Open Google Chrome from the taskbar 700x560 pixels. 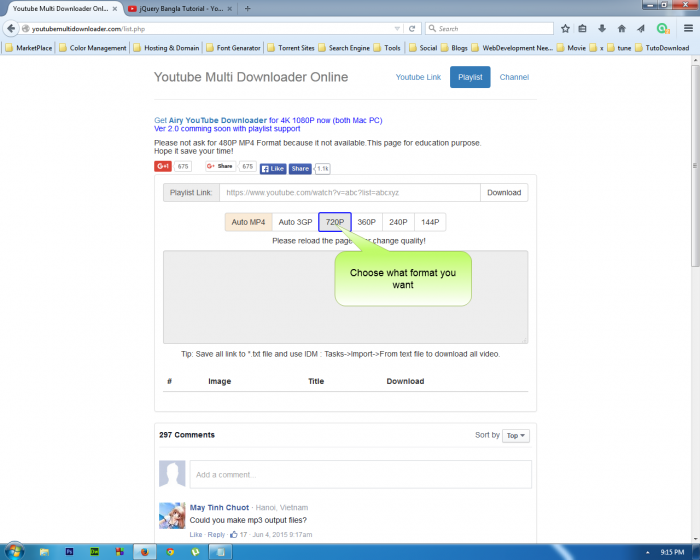tap(170, 552)
